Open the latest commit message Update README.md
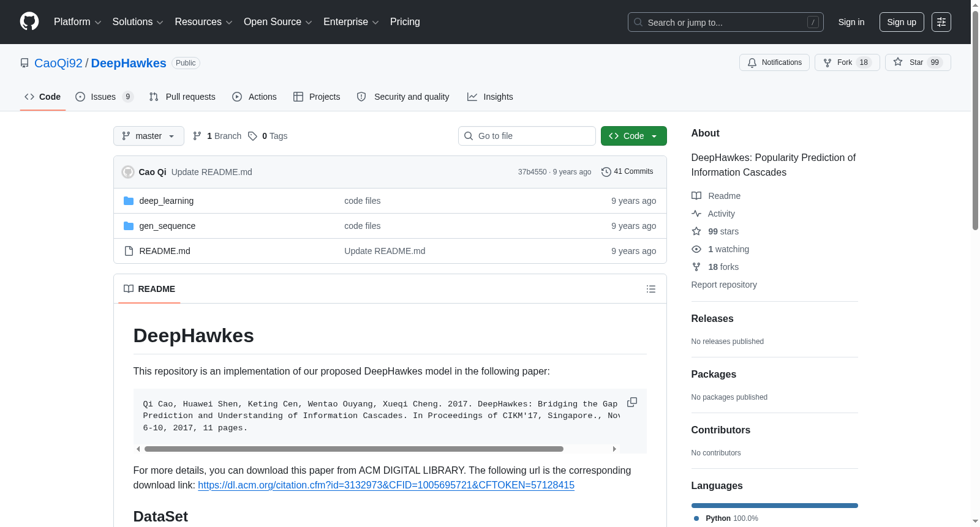Screen dimensions: 980x527 click(x=212, y=172)
